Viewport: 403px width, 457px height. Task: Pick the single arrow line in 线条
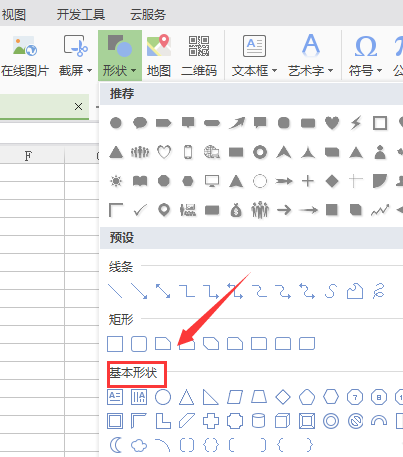point(139,291)
